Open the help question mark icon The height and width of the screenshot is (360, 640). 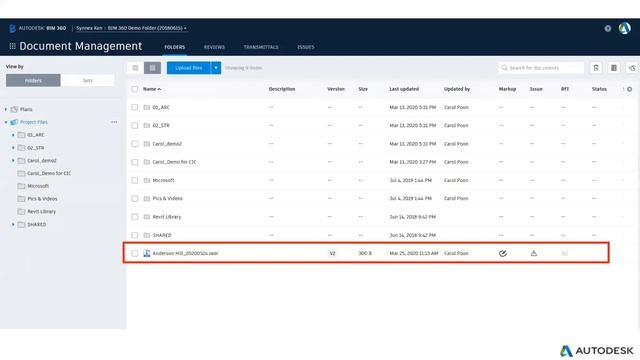click(x=608, y=28)
